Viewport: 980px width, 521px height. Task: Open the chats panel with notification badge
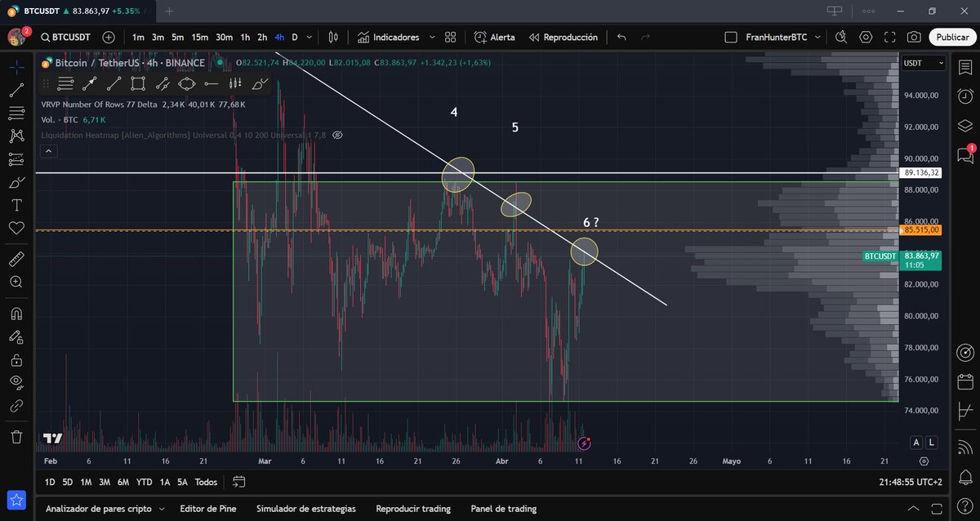click(x=965, y=154)
